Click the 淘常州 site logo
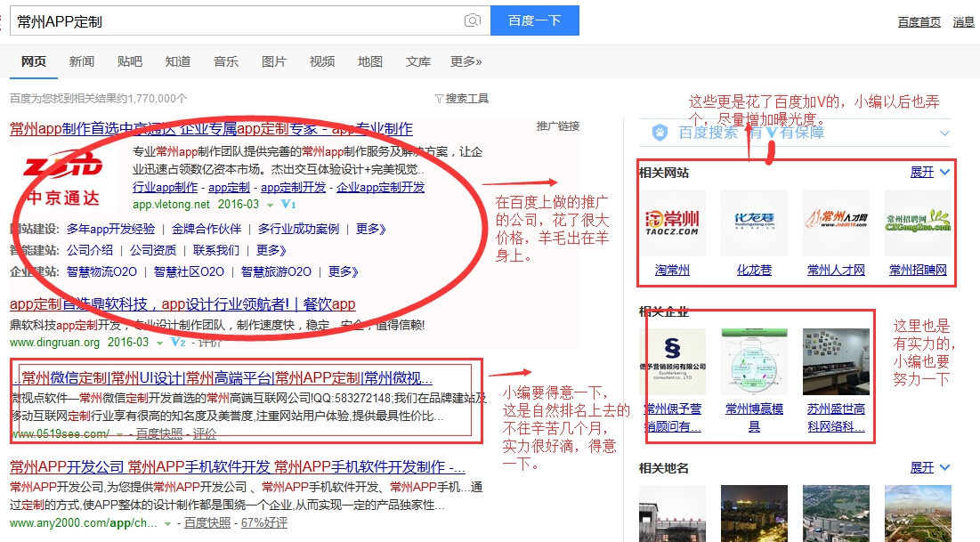 pyautogui.click(x=673, y=223)
